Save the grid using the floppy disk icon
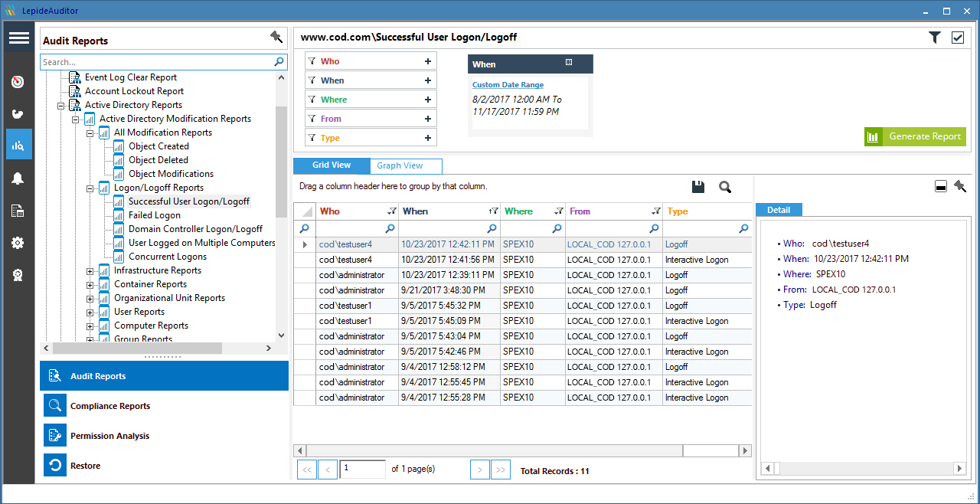 click(697, 187)
